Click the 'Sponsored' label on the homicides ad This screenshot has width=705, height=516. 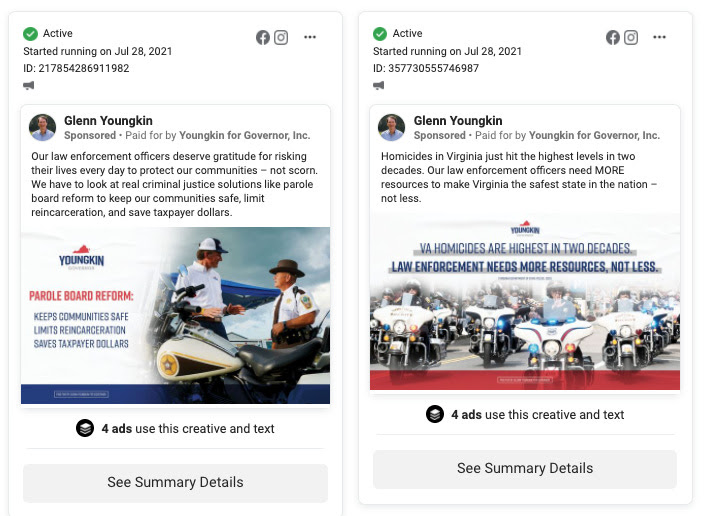[440, 135]
